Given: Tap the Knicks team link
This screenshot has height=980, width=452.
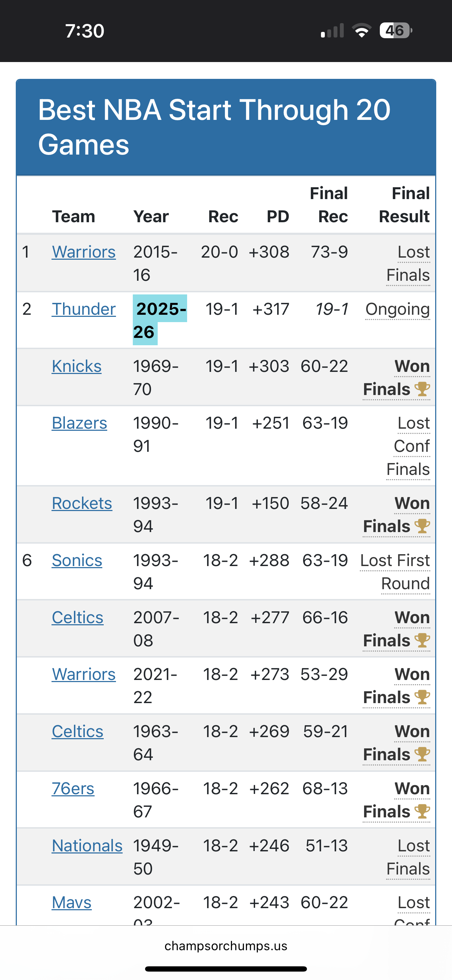Looking at the screenshot, I should tap(76, 366).
